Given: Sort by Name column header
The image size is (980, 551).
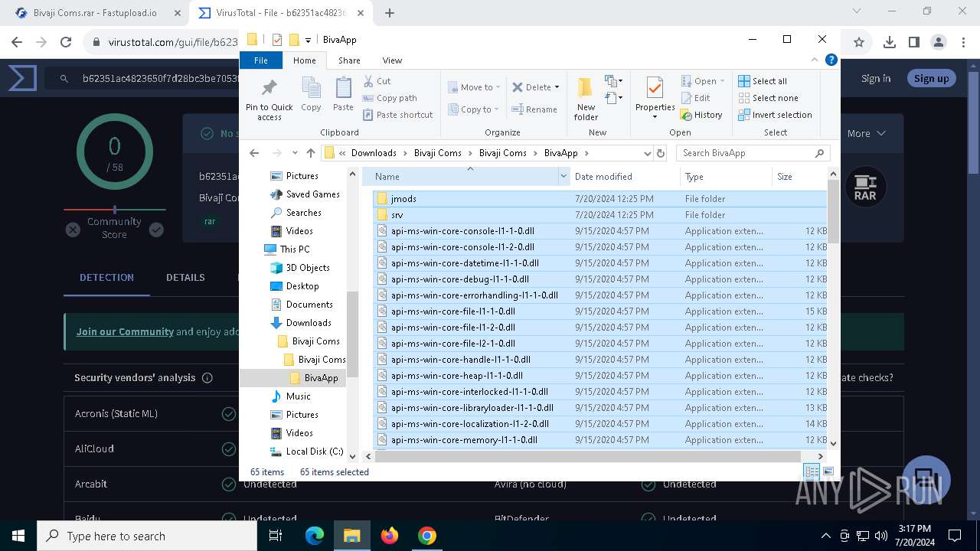Looking at the screenshot, I should (x=465, y=177).
